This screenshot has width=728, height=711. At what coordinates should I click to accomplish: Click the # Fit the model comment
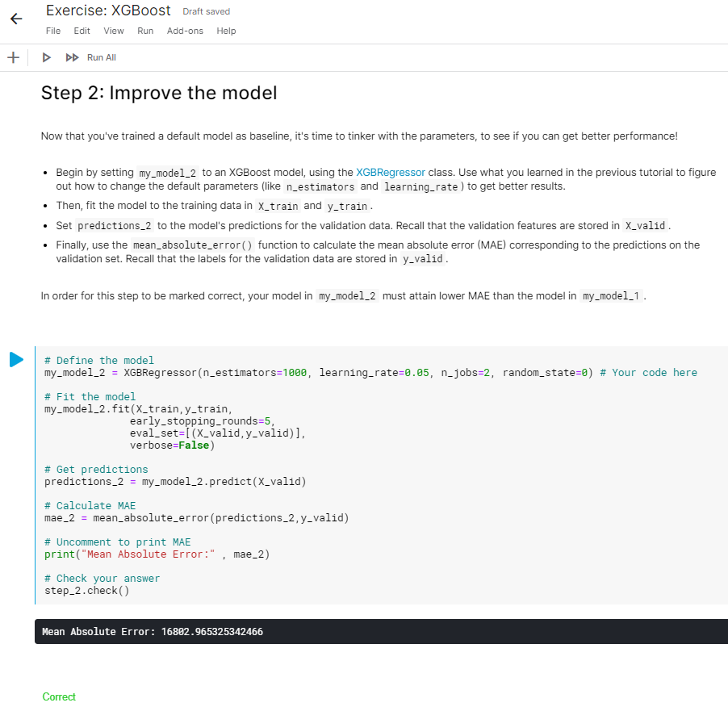[x=90, y=397]
